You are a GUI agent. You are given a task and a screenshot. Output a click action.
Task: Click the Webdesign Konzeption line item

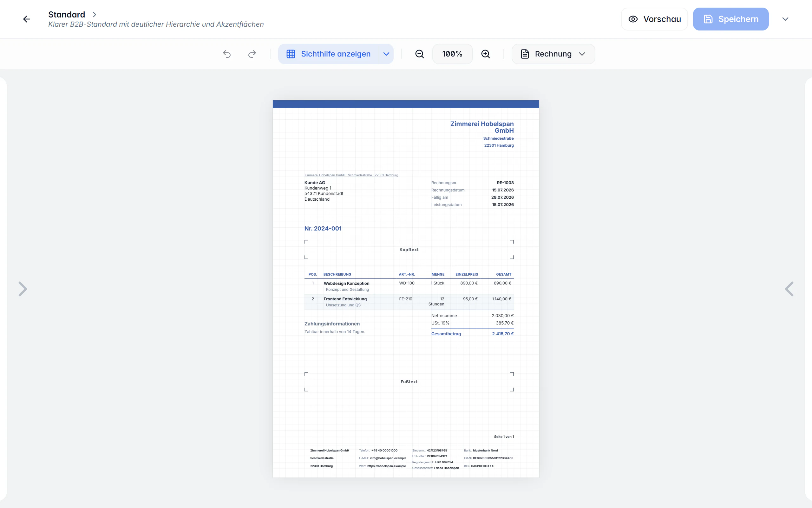pos(346,283)
